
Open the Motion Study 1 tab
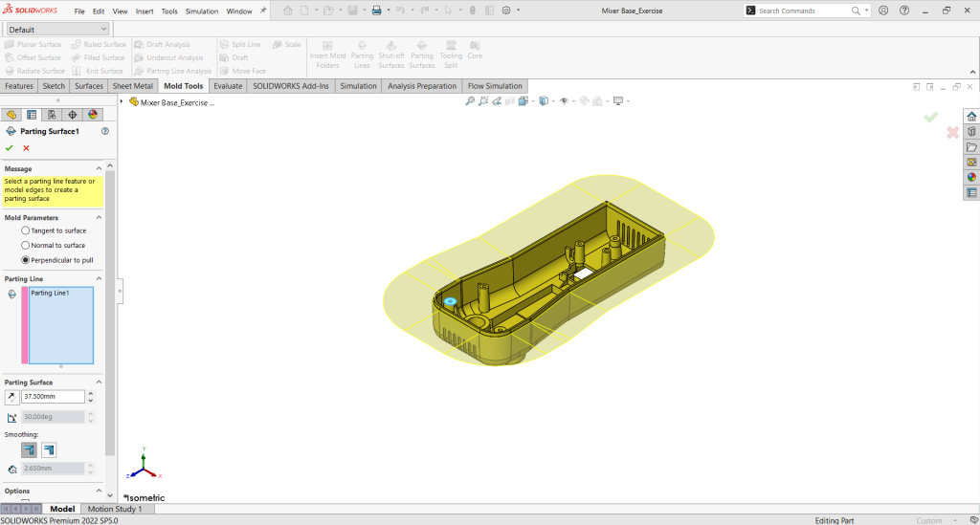click(x=114, y=510)
